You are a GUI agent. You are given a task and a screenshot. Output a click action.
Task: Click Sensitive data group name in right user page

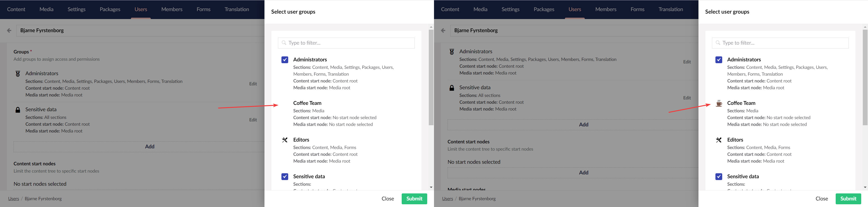tap(475, 88)
